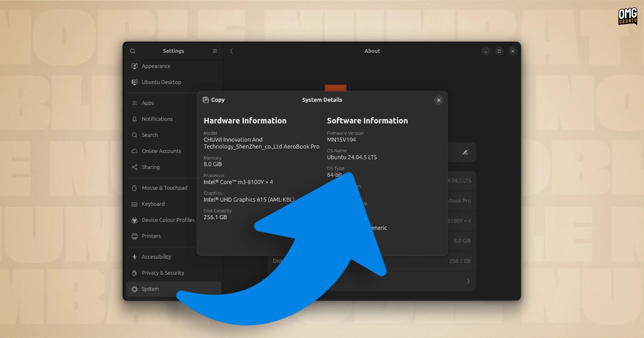Click the Intel Core m3-8100Y processor text

click(238, 182)
